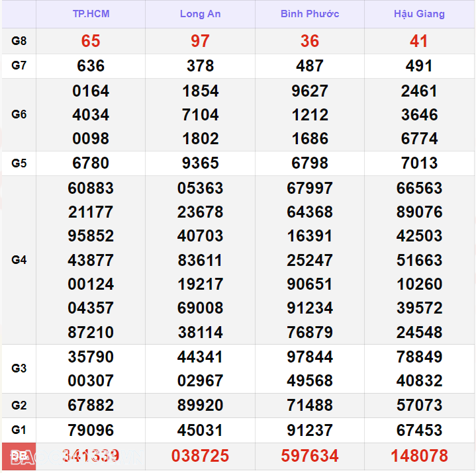The width and height of the screenshot is (476, 473).
Task: Click Hậu Giang G1 number 67453
Action: [x=419, y=430]
